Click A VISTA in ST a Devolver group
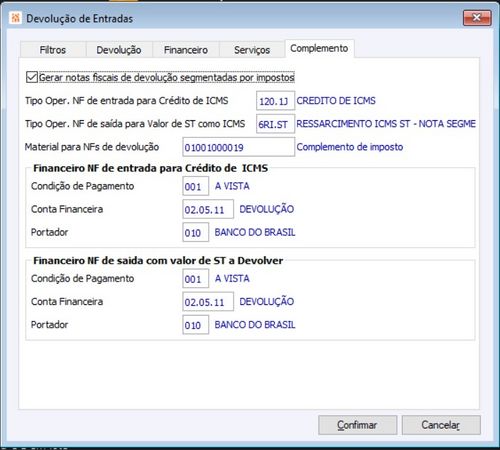Image resolution: width=500 pixels, height=450 pixels. pyautogui.click(x=232, y=278)
